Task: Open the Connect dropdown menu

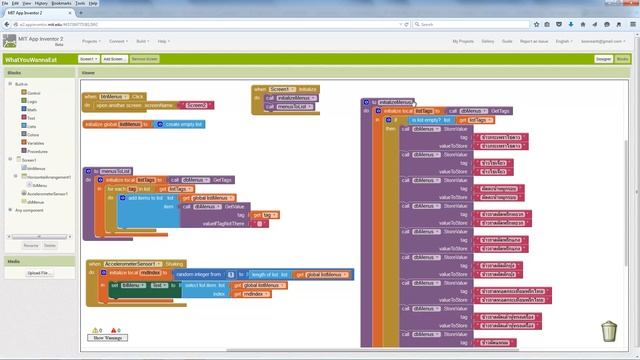Action: point(118,41)
